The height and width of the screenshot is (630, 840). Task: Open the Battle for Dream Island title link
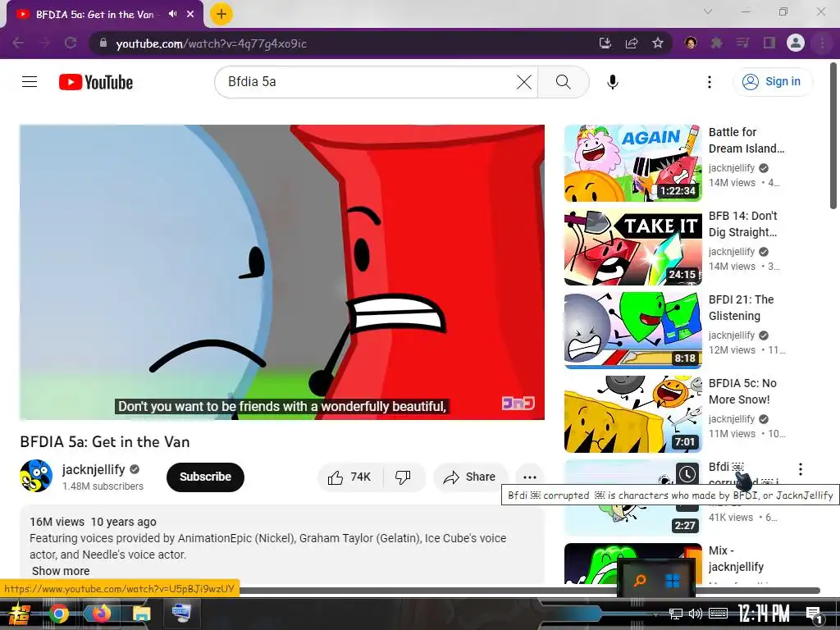746,140
